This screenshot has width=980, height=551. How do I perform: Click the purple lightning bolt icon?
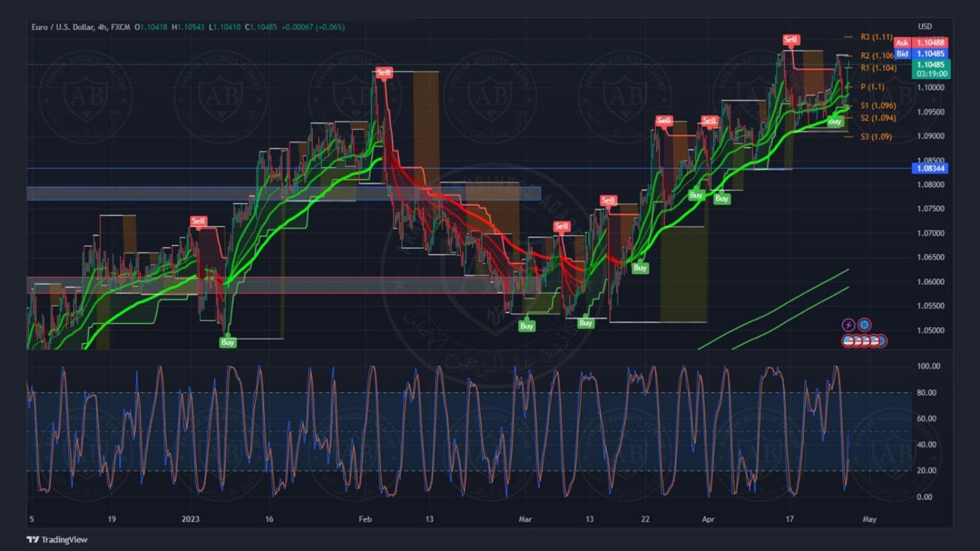pyautogui.click(x=848, y=324)
